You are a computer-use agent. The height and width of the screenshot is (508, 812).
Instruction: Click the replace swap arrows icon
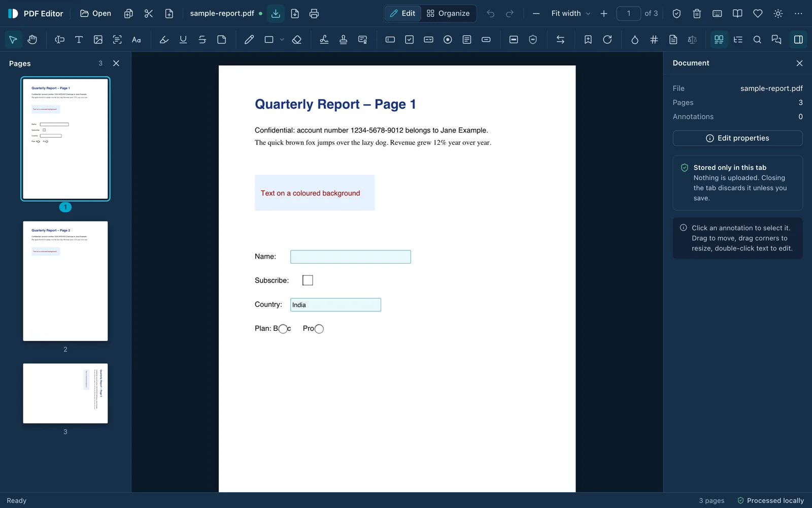(561, 40)
